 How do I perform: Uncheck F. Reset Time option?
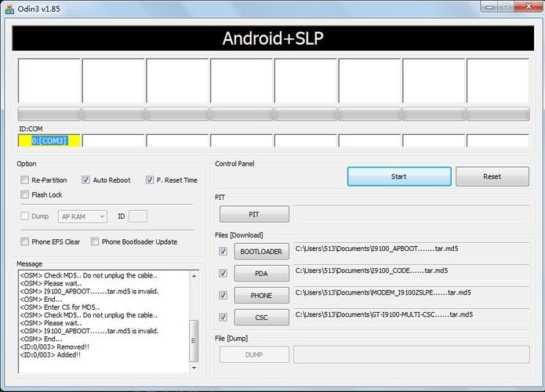150,180
